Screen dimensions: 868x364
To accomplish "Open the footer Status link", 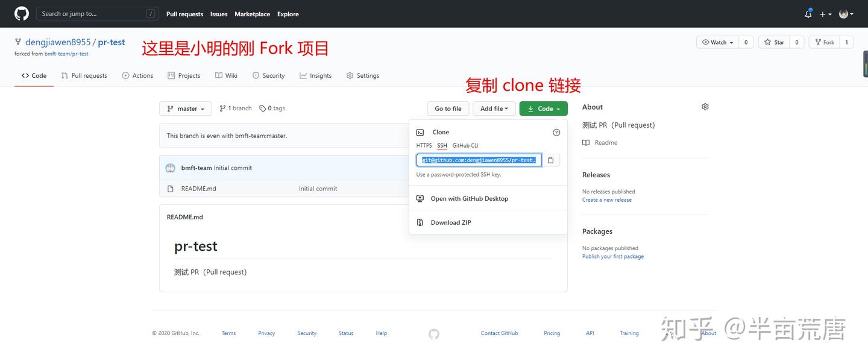I will [x=346, y=333].
